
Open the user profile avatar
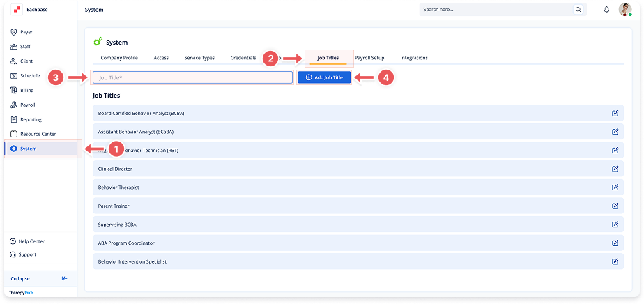click(625, 10)
